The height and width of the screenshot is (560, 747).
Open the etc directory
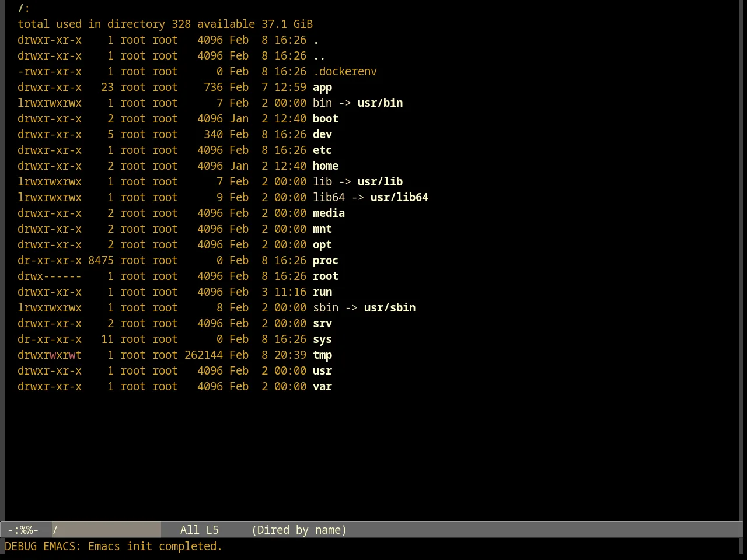(x=322, y=150)
